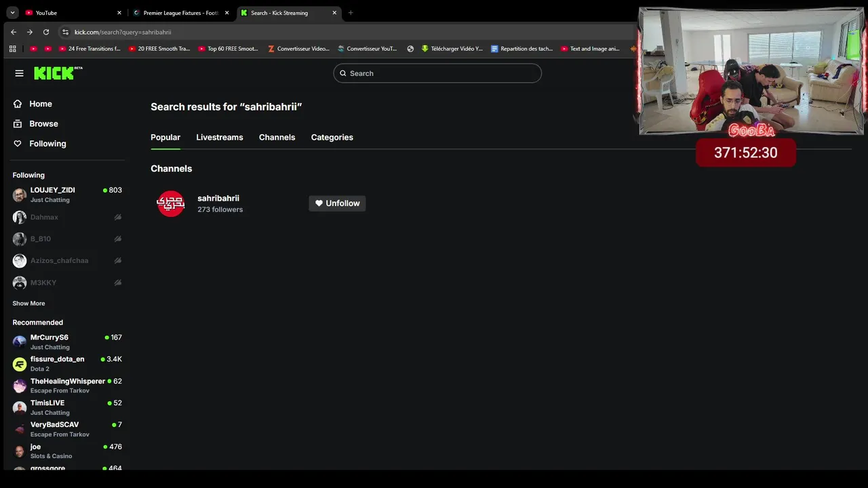Screen dimensions: 868x488
Task: Expand followed list with Show More
Action: coord(28,303)
